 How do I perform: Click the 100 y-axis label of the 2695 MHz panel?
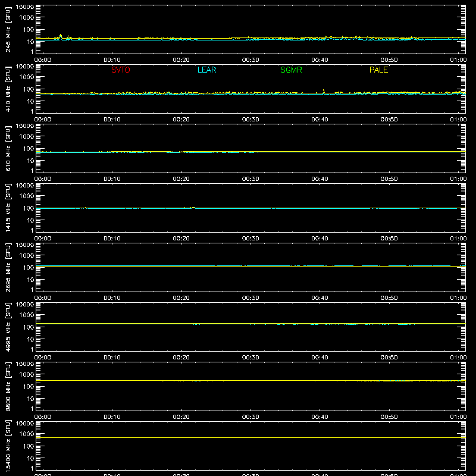[x=29, y=268]
